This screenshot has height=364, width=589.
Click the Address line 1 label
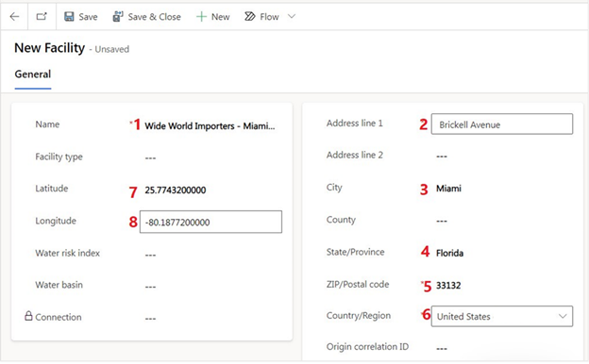coord(355,124)
